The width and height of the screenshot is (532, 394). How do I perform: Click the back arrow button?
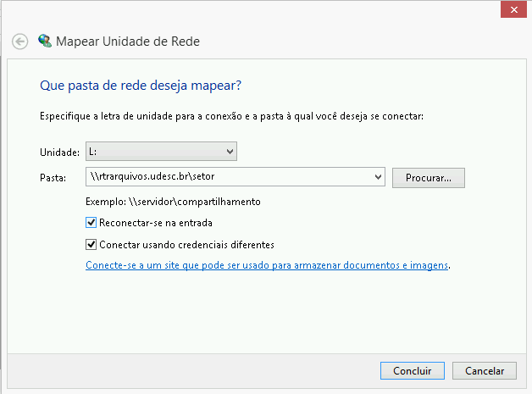pyautogui.click(x=20, y=42)
